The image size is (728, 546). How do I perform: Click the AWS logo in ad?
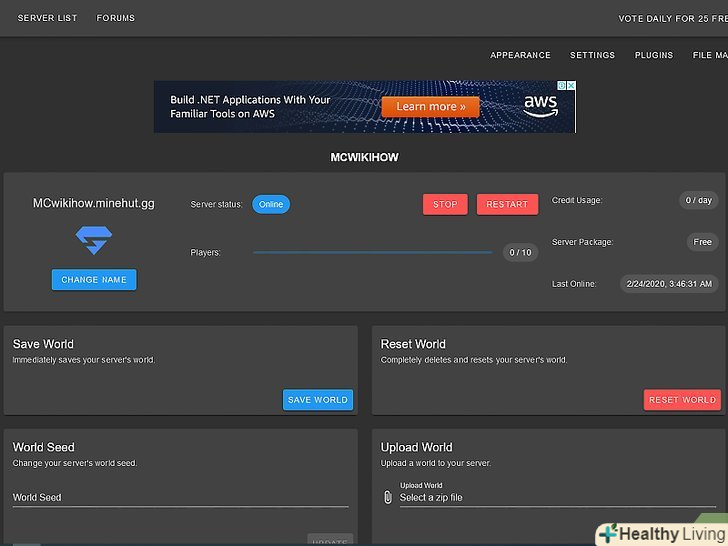541,106
